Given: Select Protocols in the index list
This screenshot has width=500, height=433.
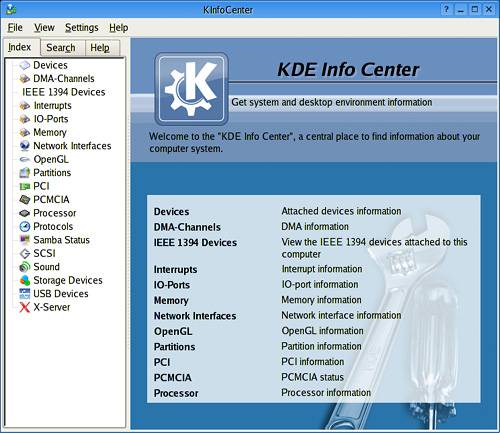Looking at the screenshot, I should pos(53,227).
